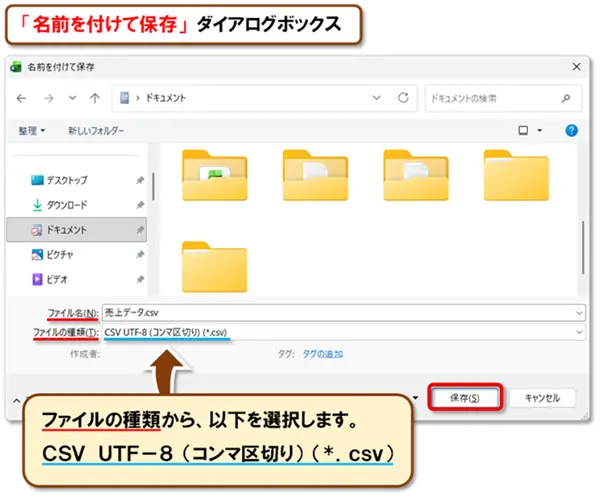Click the pin icon next to ビデオ
Viewport: 600px width, 498px height.
[140, 279]
